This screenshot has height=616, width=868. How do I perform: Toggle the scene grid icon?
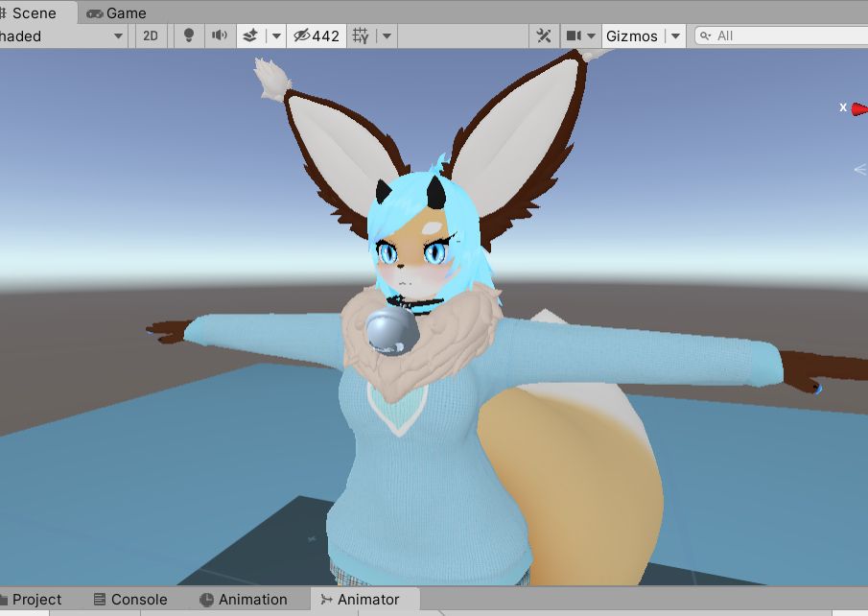pos(361,36)
